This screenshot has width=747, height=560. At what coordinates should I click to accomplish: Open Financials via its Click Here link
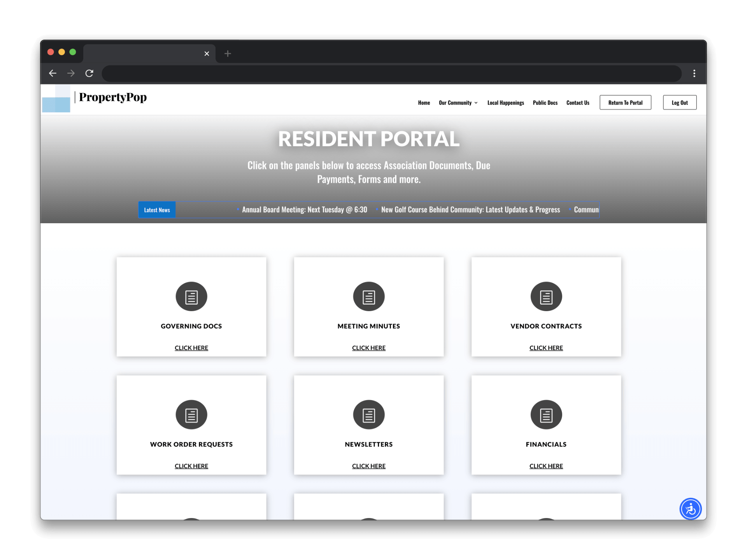546,466
